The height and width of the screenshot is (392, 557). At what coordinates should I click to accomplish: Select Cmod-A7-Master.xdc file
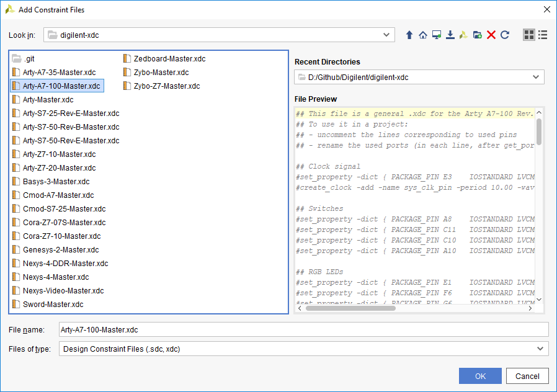(53, 195)
